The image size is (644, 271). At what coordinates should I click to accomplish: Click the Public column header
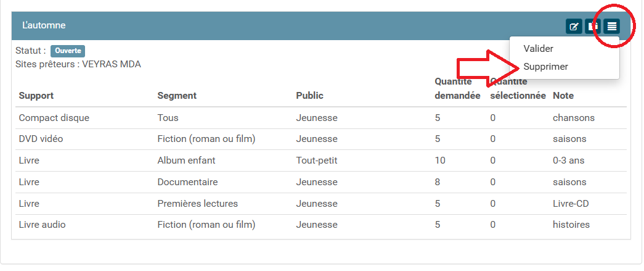click(309, 96)
